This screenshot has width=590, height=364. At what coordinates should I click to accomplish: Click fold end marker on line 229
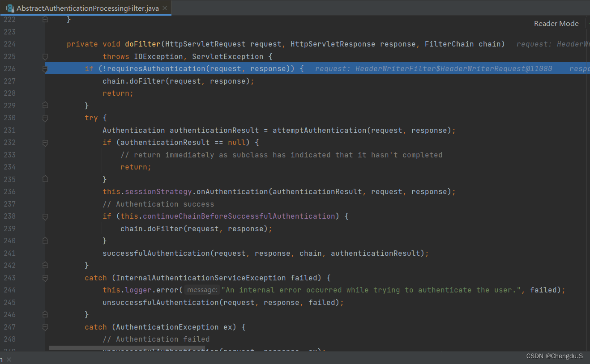pyautogui.click(x=45, y=106)
